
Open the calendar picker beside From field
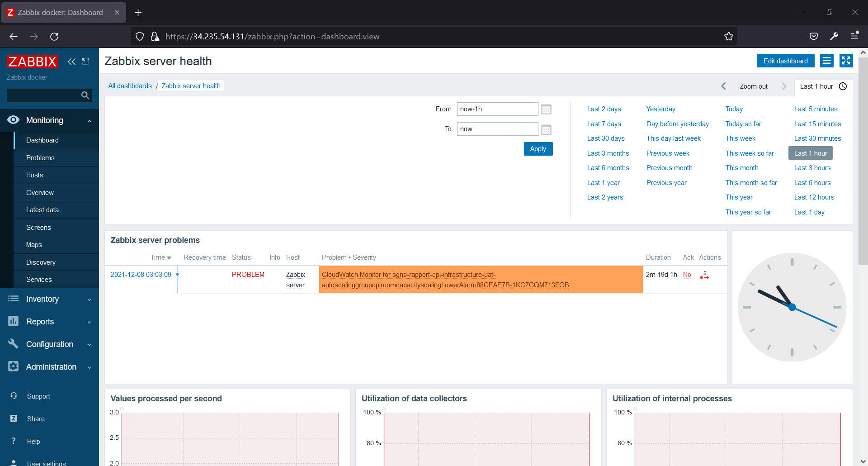pyautogui.click(x=547, y=109)
